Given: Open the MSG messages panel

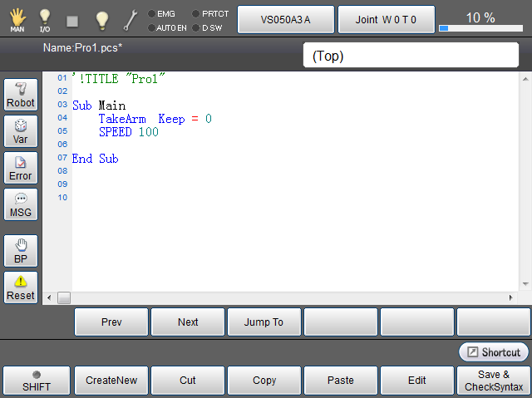Looking at the screenshot, I should pyautogui.click(x=21, y=204).
